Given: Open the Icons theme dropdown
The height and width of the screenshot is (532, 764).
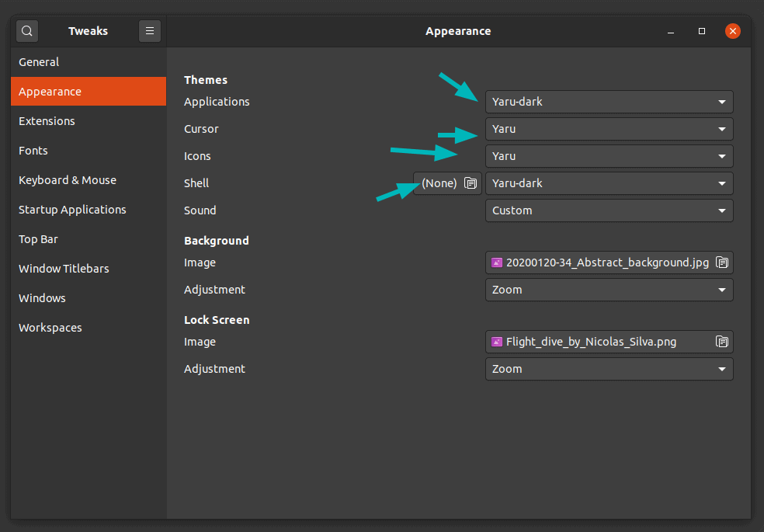Looking at the screenshot, I should (609, 156).
